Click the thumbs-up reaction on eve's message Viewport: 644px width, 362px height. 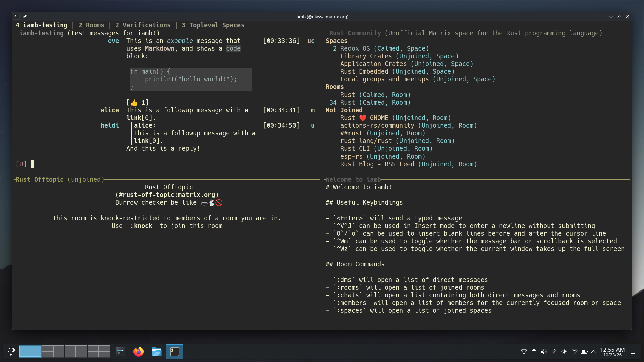138,103
